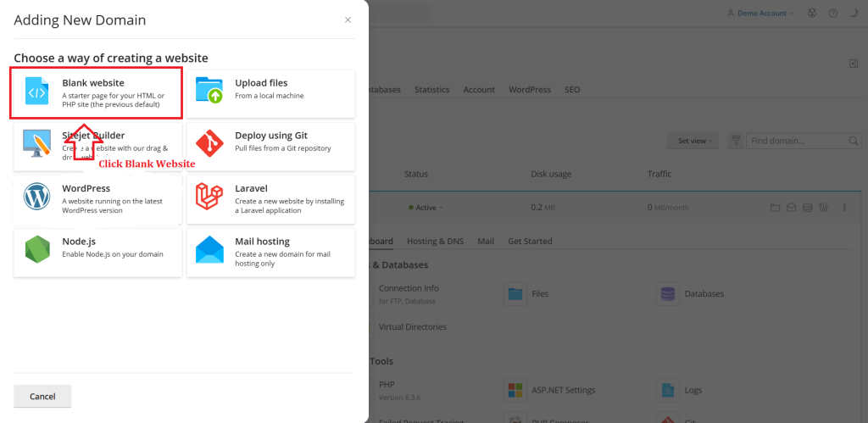The width and height of the screenshot is (868, 423).
Task: Click the ASP.NET Settings Windows icon
Action: coord(515,390)
